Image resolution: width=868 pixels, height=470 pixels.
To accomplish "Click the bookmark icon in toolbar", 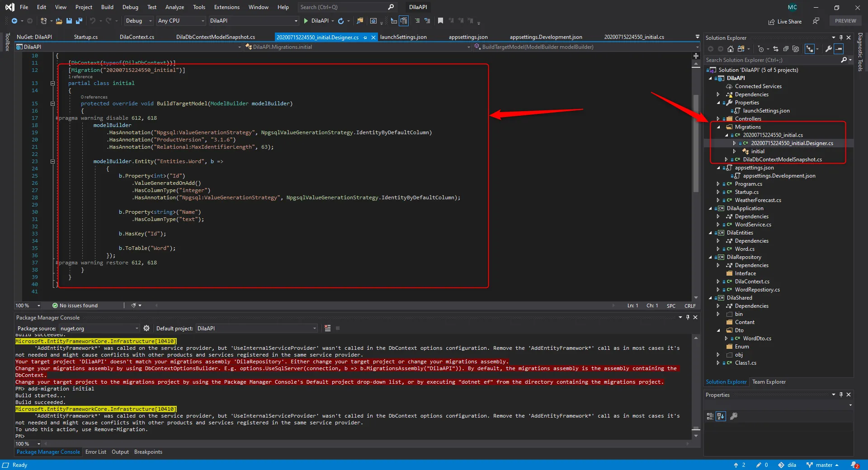I will pos(440,21).
